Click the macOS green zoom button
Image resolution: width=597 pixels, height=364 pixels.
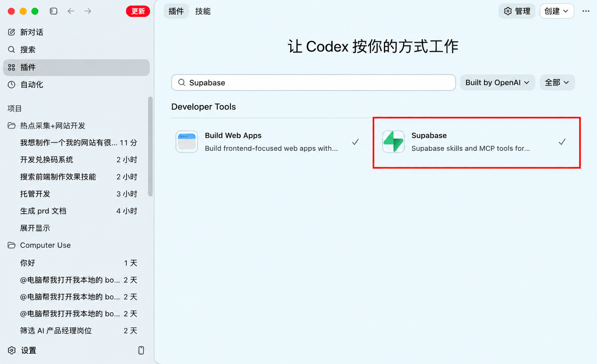35,11
